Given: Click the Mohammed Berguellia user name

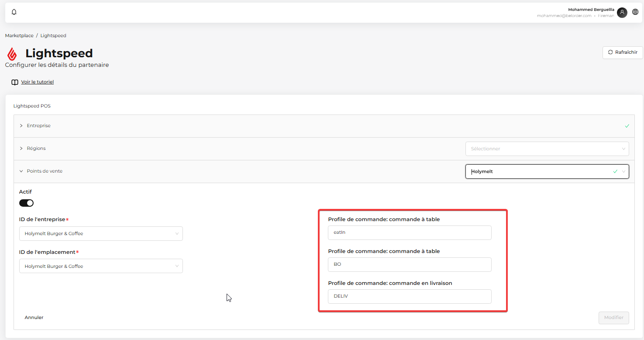Looking at the screenshot, I should [x=591, y=10].
